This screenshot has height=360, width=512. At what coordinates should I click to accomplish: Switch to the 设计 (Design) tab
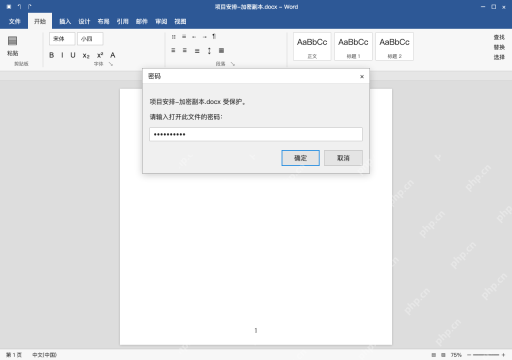pos(84,21)
